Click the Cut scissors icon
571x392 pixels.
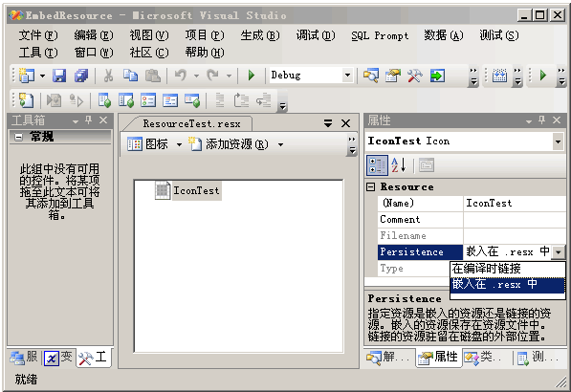(x=108, y=76)
